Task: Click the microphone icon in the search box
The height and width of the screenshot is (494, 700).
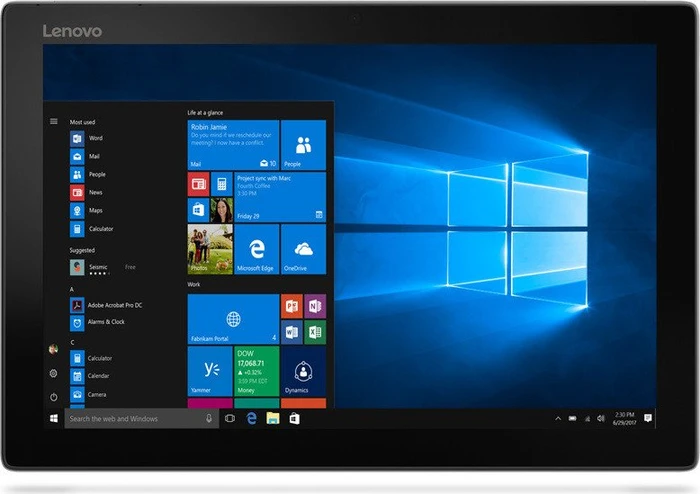Action: click(x=208, y=419)
